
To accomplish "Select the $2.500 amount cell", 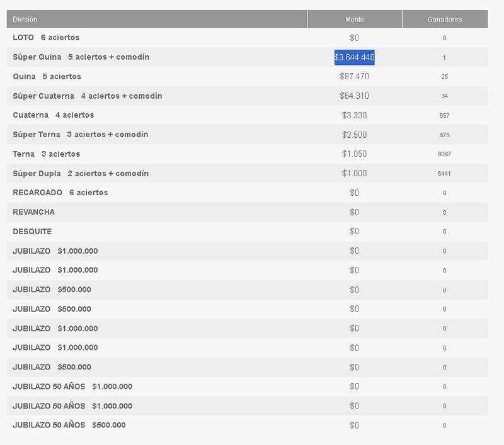I will point(355,135).
